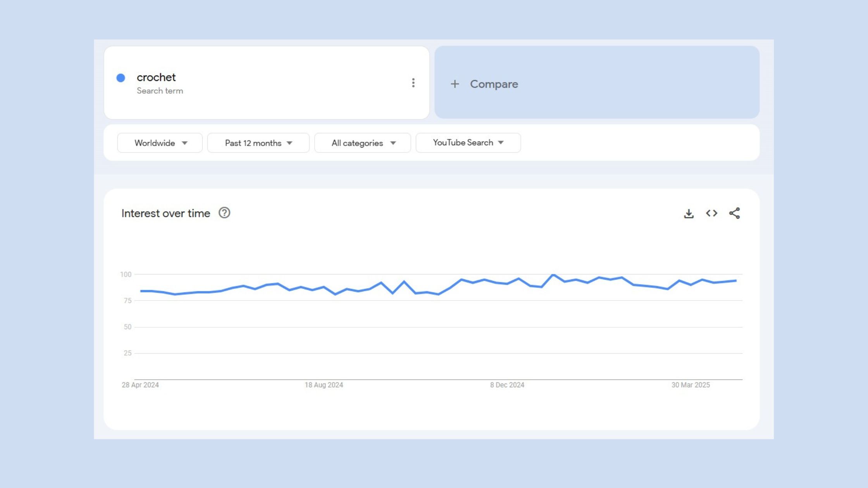Share the interest over time chart
The image size is (868, 488).
[734, 213]
